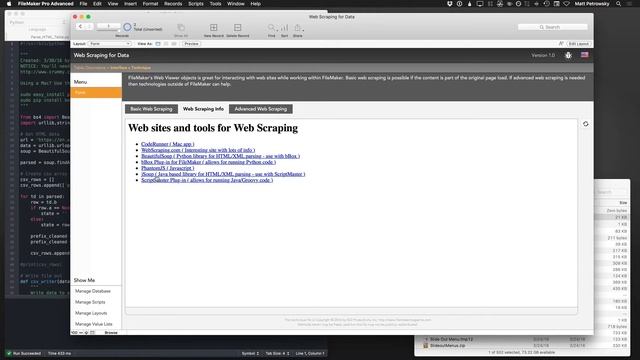Viewport: 640px width, 360px height.
Task: Open the Window menu
Action: [236, 4]
